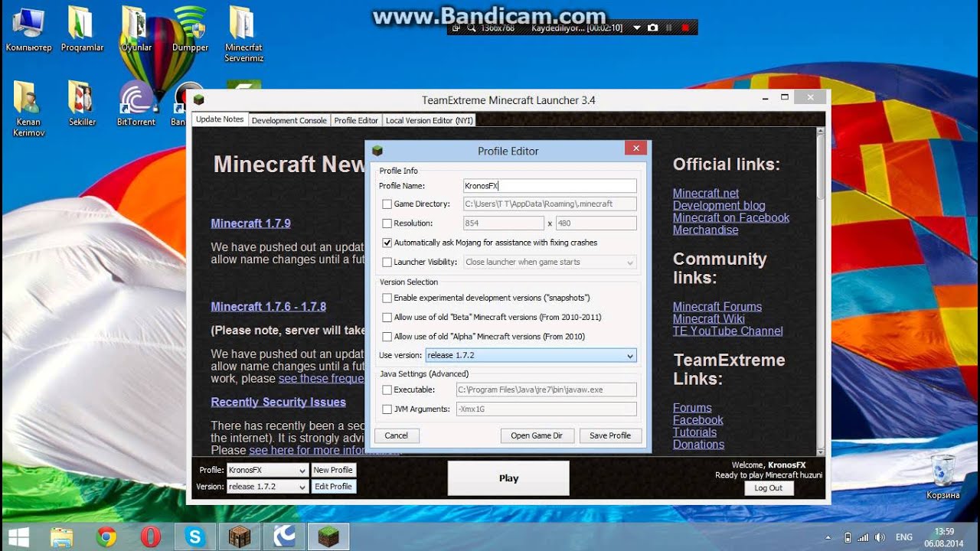
Task: Uncheck Automatically ask Mojang for assistance
Action: [387, 243]
